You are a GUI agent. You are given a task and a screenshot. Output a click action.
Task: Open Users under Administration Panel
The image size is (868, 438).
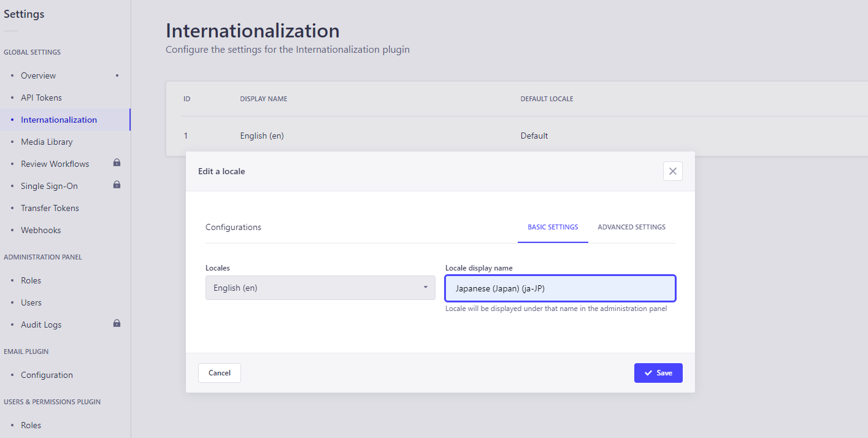click(31, 302)
